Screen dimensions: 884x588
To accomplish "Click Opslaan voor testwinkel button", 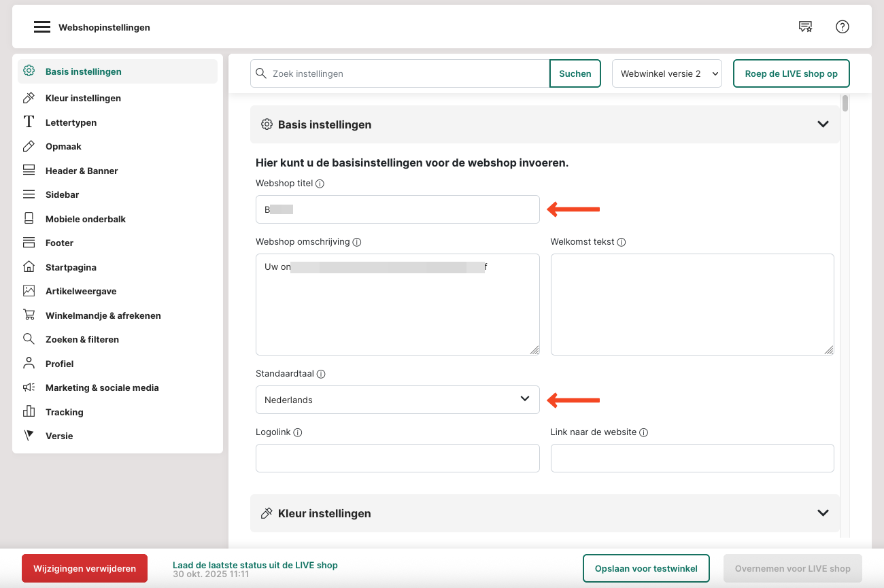I will (x=645, y=568).
